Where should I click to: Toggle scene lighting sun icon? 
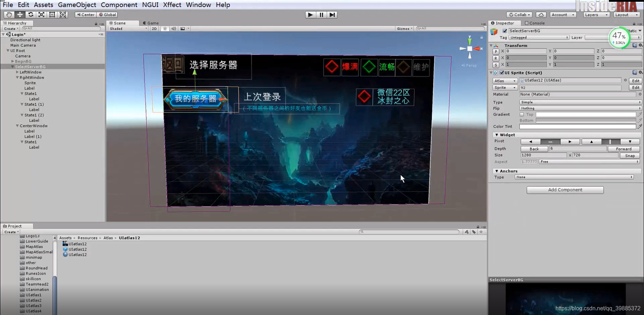pyautogui.click(x=165, y=29)
